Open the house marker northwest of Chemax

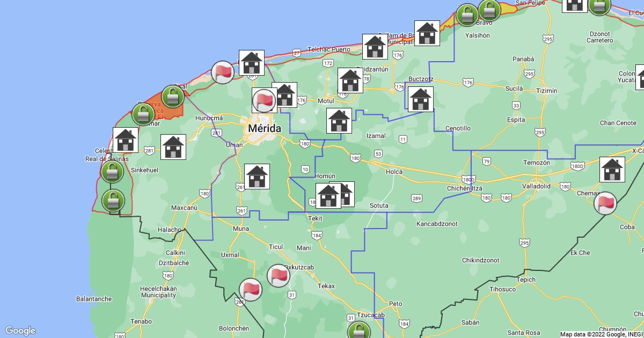(x=612, y=170)
